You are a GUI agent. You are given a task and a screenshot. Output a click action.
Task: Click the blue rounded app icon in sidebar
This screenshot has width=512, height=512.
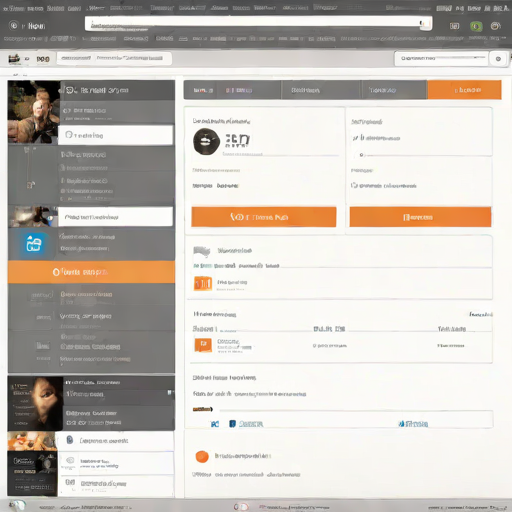(x=34, y=244)
